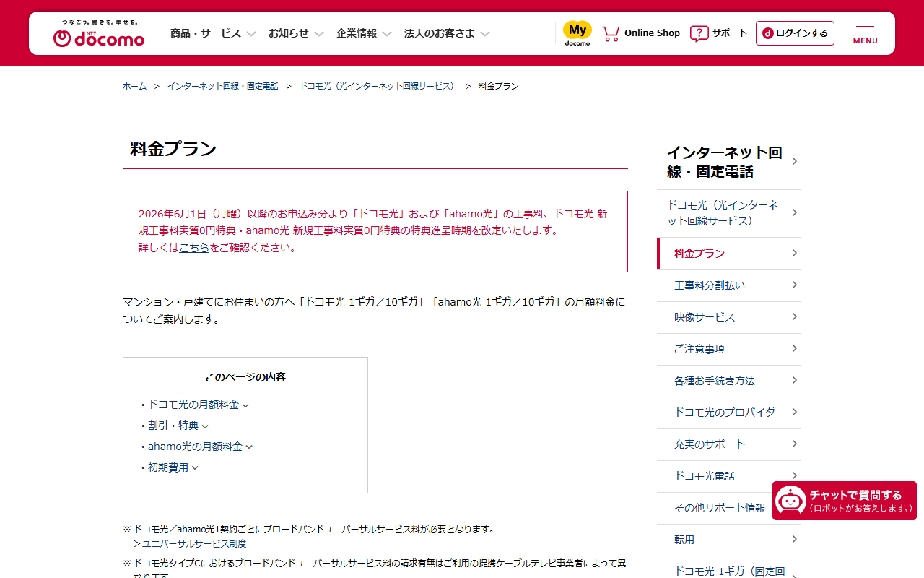
Task: Open the ドコモ光(光インターネット回線サービス) breadcrumb
Action: (379, 86)
